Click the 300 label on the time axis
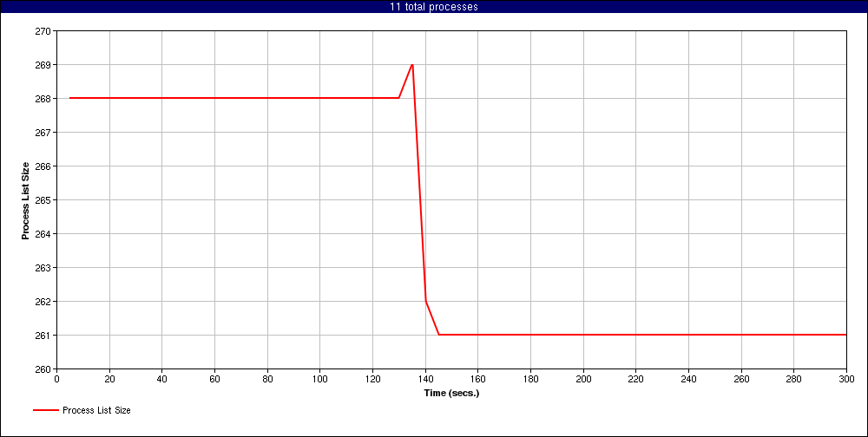The width and height of the screenshot is (868, 437). [846, 379]
